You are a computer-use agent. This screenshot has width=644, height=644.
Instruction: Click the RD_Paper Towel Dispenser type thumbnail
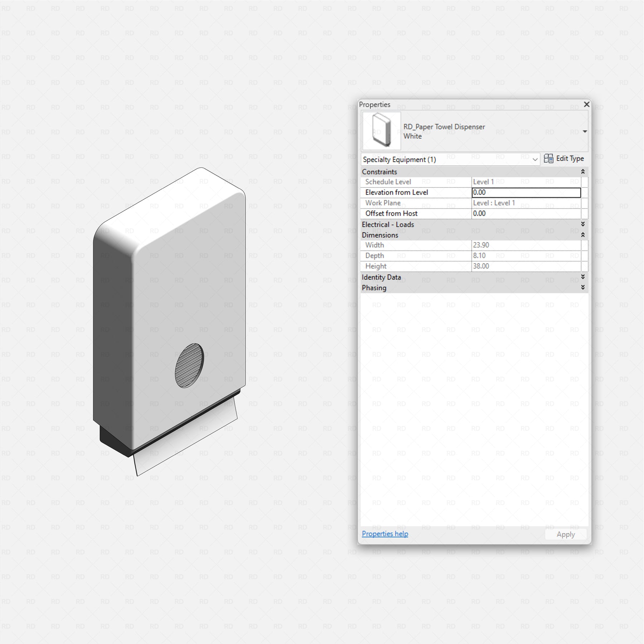(381, 131)
